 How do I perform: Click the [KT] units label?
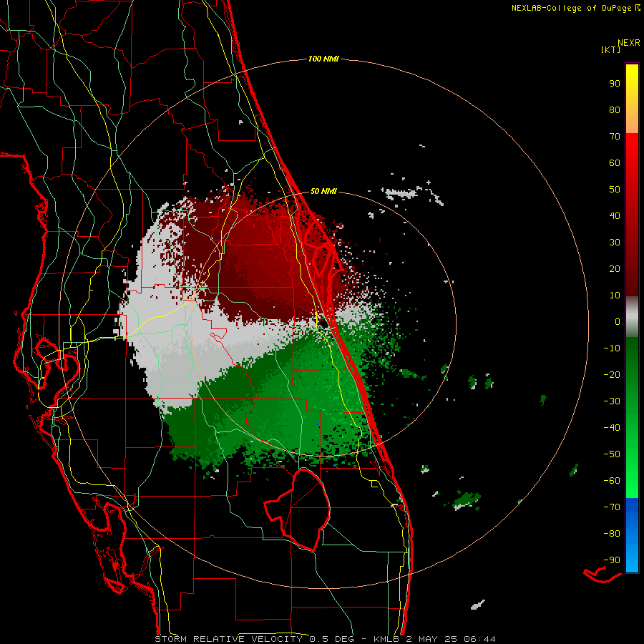coord(611,49)
